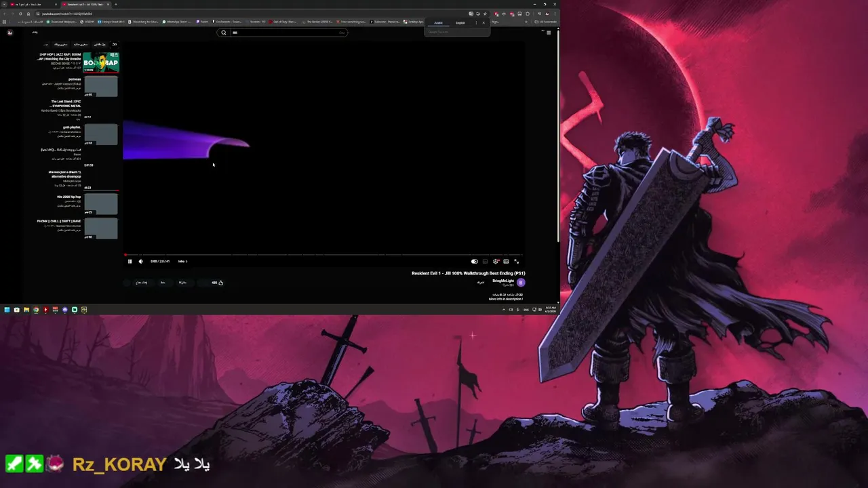Open PHONK CHILL DRIFT RAVE suggestion

click(x=60, y=221)
